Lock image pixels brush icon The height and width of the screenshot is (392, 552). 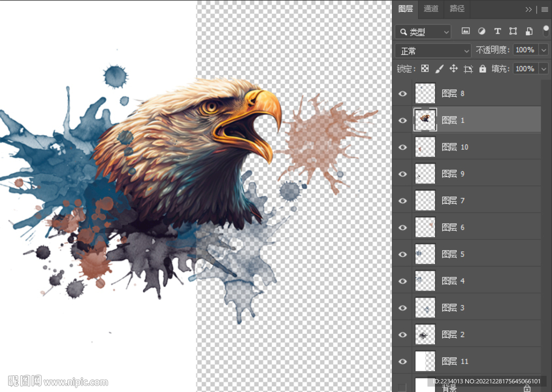click(439, 69)
